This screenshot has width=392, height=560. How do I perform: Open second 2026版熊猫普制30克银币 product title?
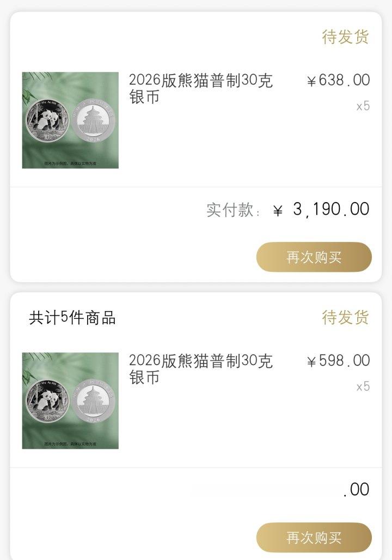click(201, 369)
